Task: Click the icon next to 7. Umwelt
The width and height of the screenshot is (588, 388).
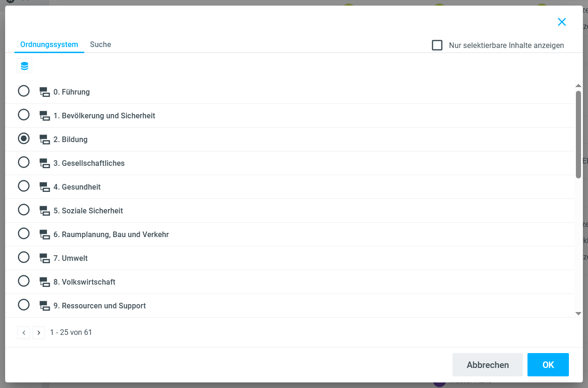Action: (45, 258)
